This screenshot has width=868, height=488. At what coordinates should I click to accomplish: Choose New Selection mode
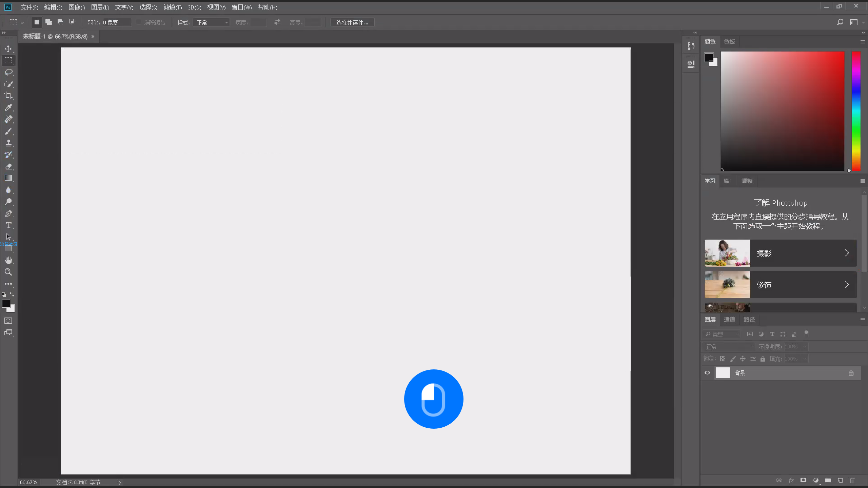point(37,22)
